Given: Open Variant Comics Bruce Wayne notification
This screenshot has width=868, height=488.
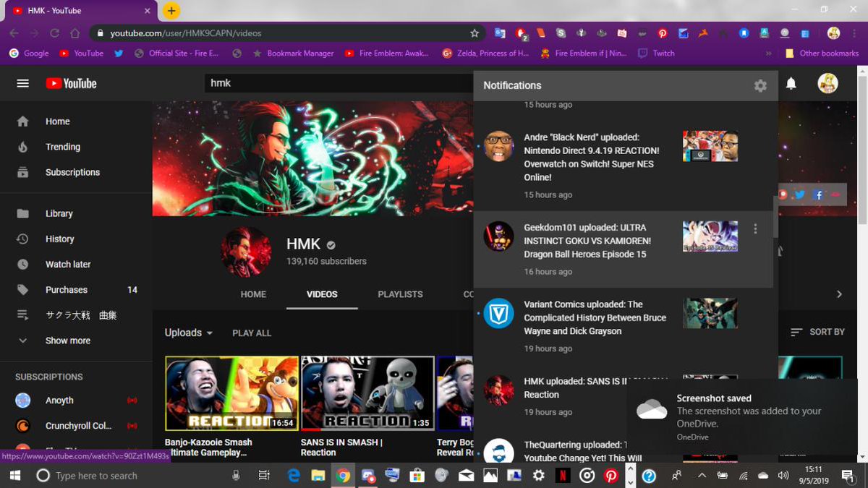Looking at the screenshot, I should 623,326.
